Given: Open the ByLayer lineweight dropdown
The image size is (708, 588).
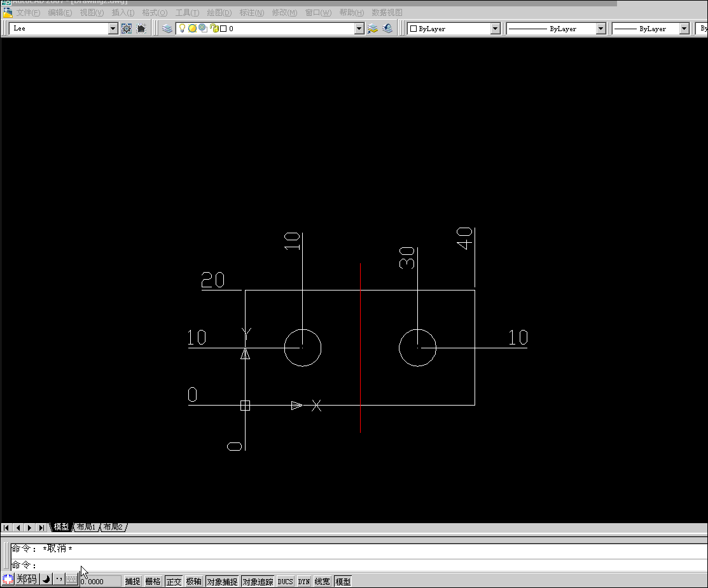Looking at the screenshot, I should [x=684, y=29].
